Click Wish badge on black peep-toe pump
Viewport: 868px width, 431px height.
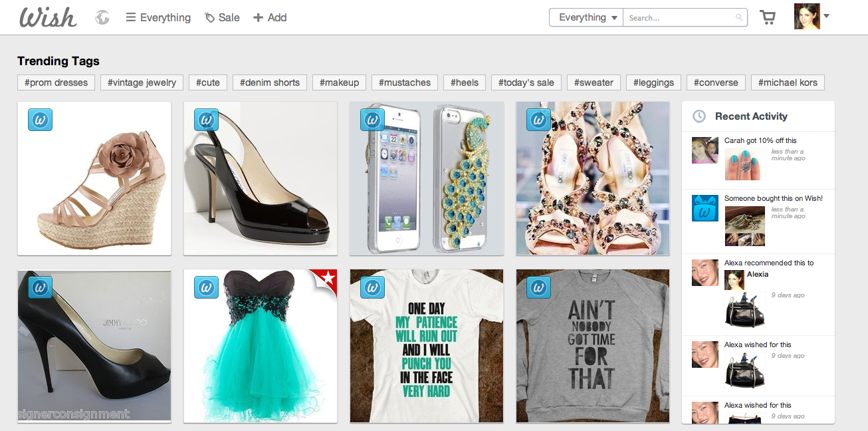coord(40,287)
